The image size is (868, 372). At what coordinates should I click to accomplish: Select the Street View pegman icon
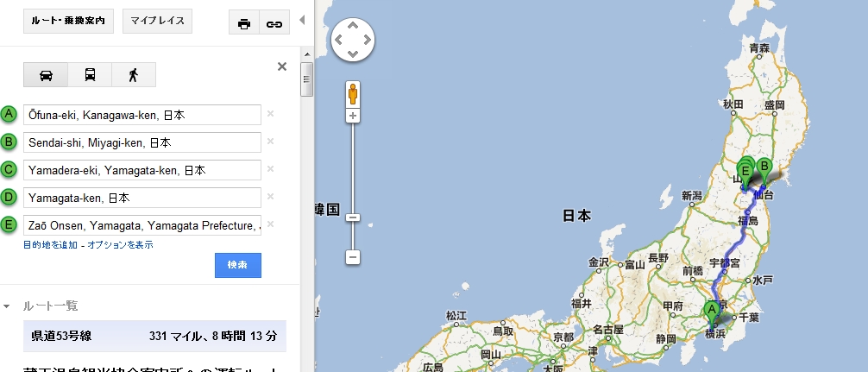(x=353, y=93)
